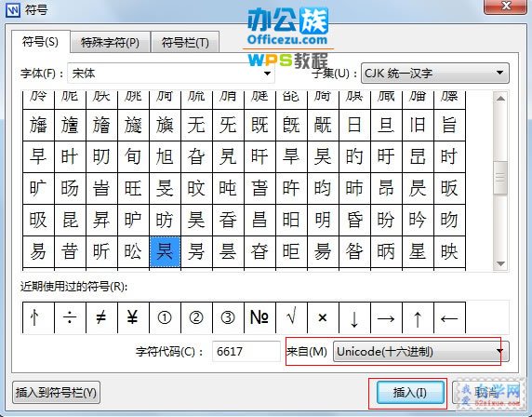Expand the CJK 统一汉字 subset dropdown
532x417 pixels.
point(435,74)
